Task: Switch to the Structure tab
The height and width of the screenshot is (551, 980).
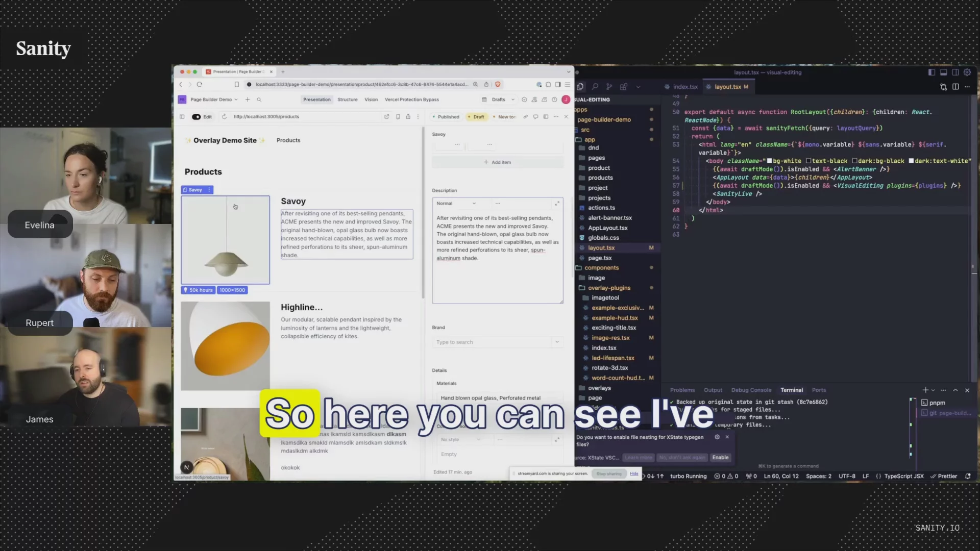Action: (x=348, y=99)
